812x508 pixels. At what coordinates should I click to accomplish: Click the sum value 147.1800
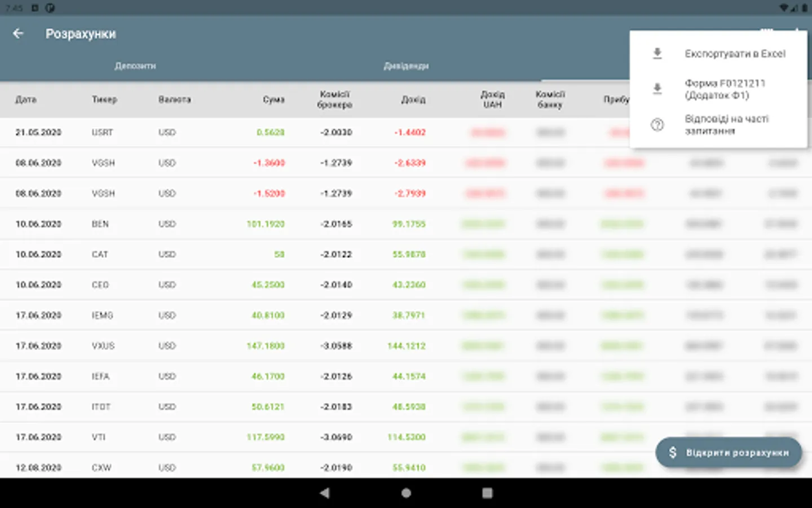tap(266, 346)
